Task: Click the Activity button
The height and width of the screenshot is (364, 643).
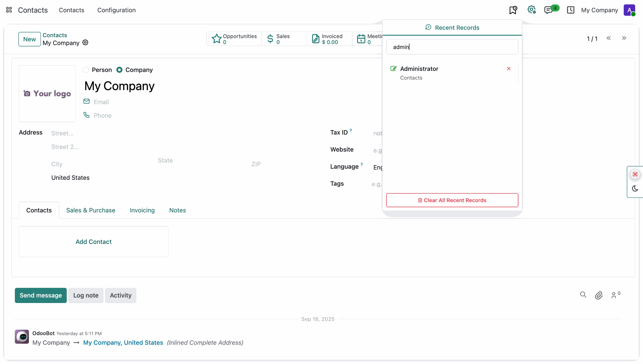Action: click(x=121, y=295)
